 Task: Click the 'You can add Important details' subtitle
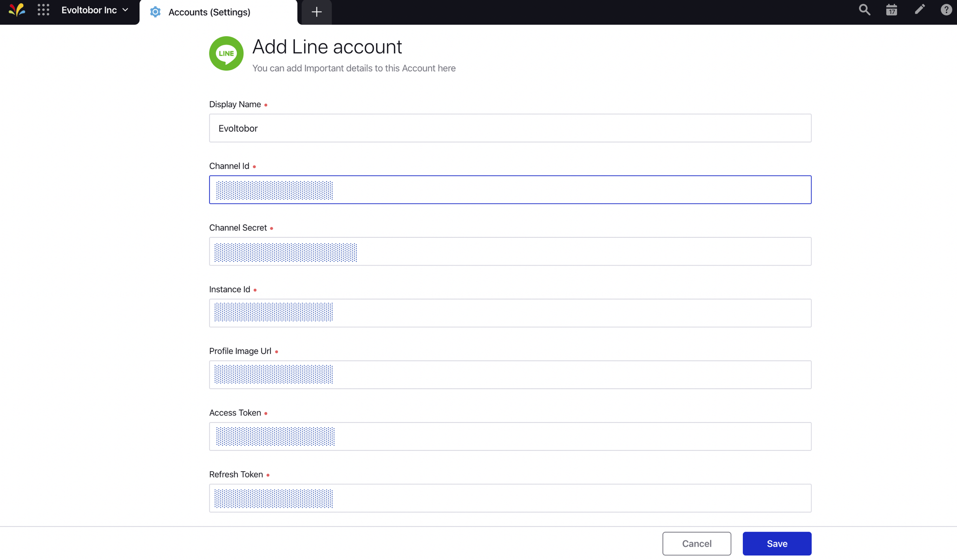pos(354,68)
